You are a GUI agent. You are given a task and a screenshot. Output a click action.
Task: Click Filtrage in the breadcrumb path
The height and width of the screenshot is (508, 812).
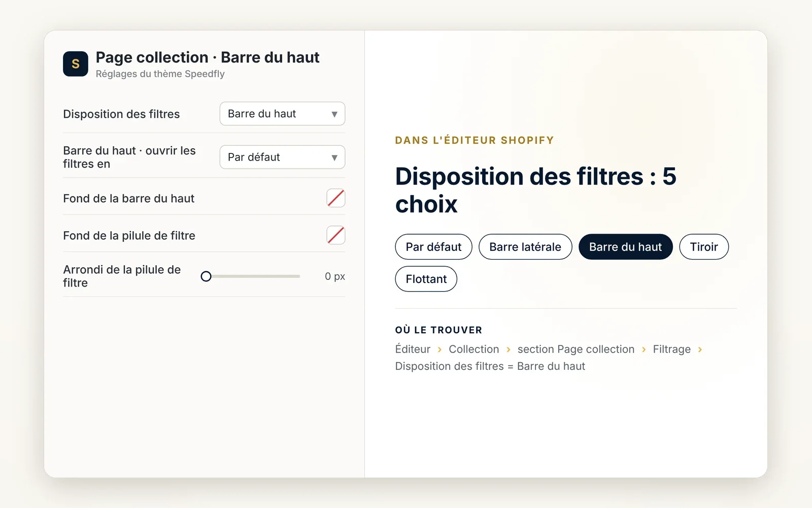coord(671,349)
